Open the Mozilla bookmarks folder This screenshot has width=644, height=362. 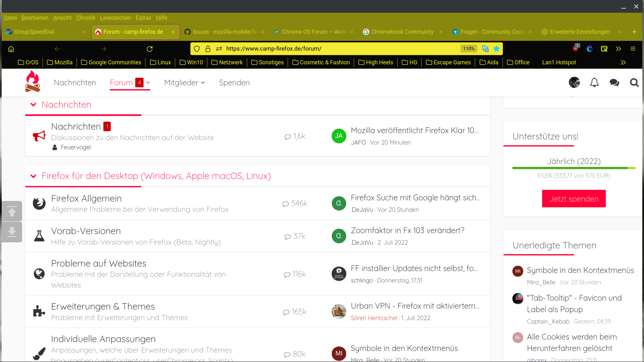coord(60,63)
